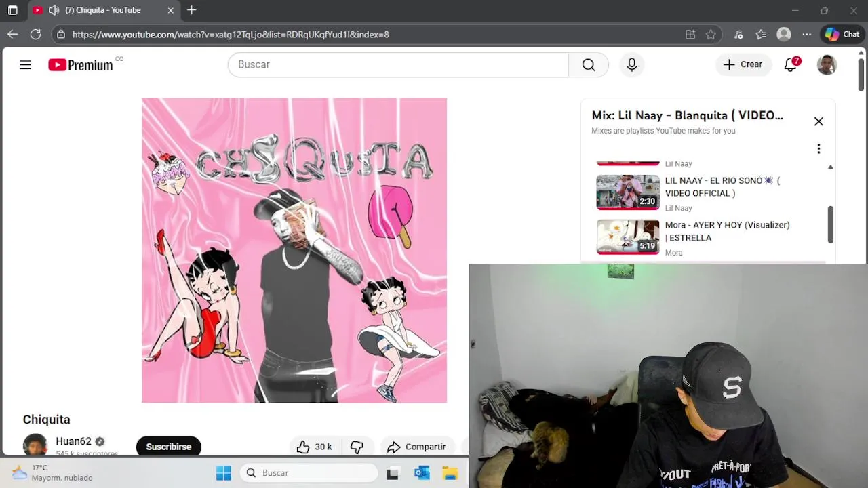Viewport: 868px width, 488px height.
Task: Add page to favorites star icon
Action: click(x=711, y=34)
